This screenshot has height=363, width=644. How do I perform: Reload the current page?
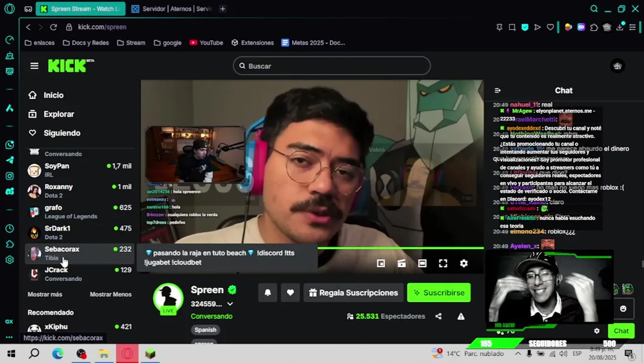pyautogui.click(x=53, y=27)
